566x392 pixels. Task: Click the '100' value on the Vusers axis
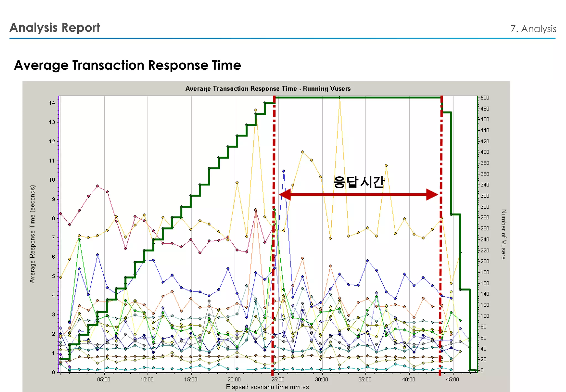pos(485,316)
